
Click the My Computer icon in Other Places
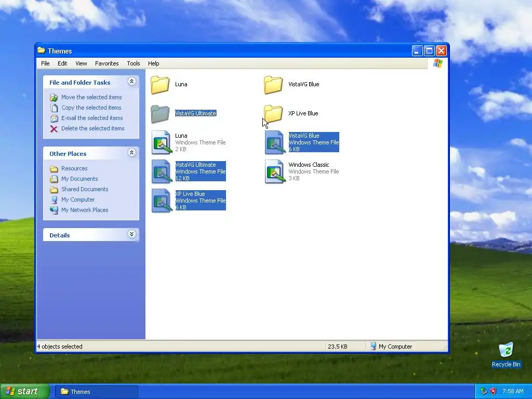pos(54,200)
